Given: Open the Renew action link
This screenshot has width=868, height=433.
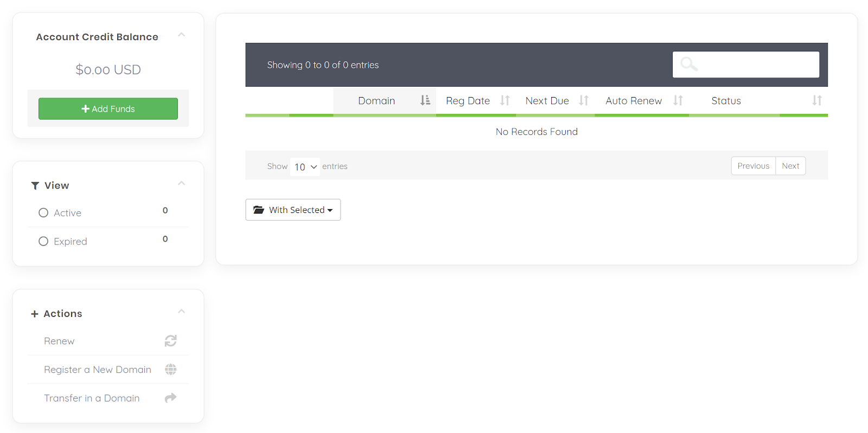Looking at the screenshot, I should [59, 341].
